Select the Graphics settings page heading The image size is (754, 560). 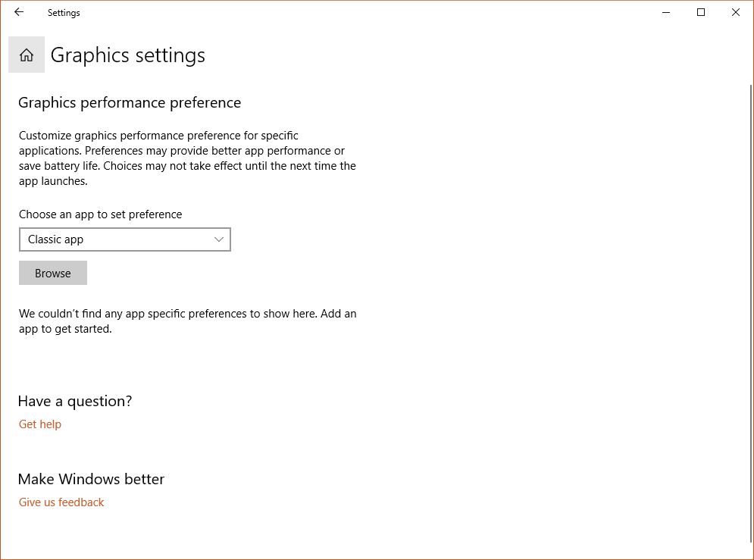click(128, 55)
